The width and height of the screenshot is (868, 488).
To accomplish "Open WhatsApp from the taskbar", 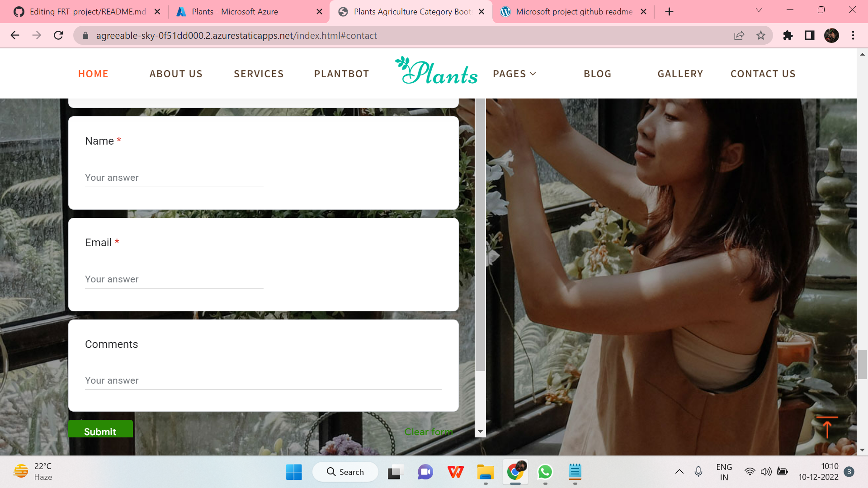I will pyautogui.click(x=545, y=472).
